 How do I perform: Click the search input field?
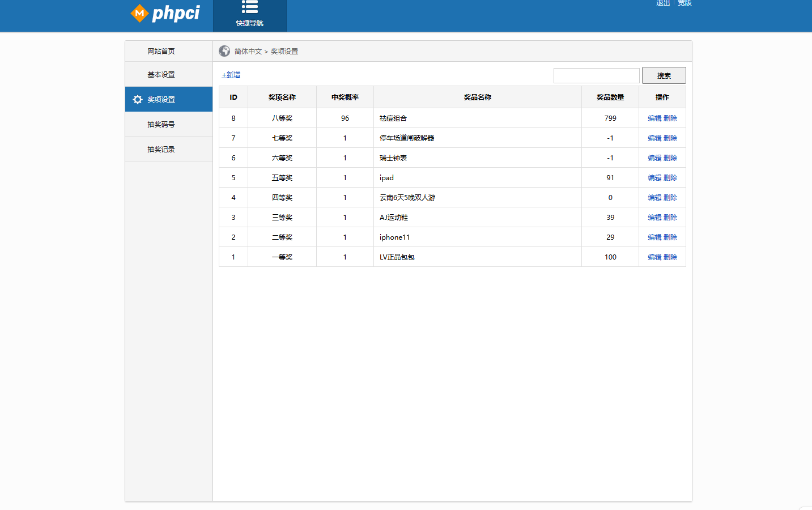coord(596,75)
